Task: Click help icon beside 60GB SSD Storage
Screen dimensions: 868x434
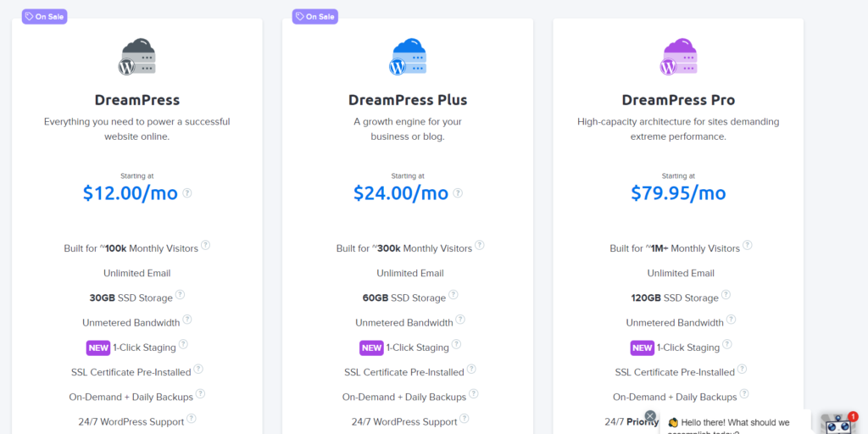Action: click(x=453, y=294)
